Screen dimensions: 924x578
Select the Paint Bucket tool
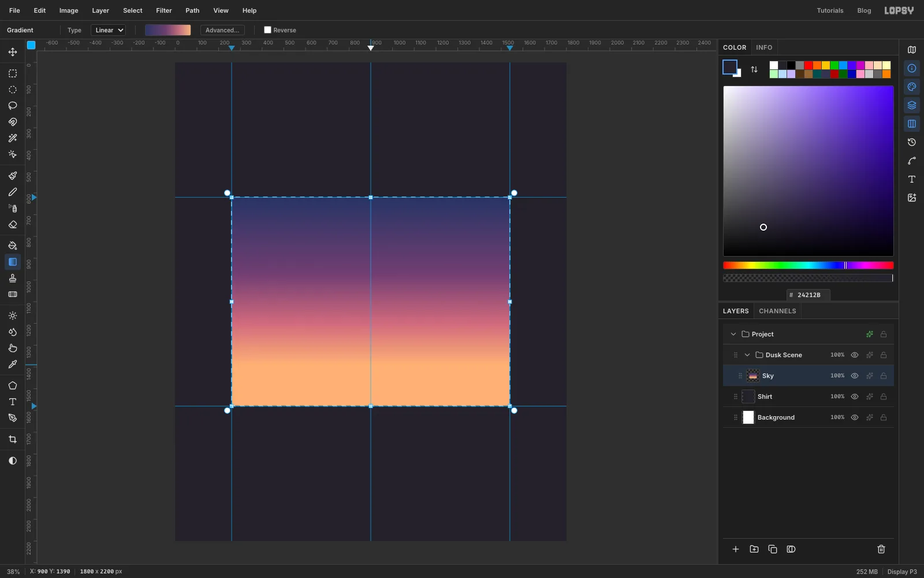click(12, 246)
